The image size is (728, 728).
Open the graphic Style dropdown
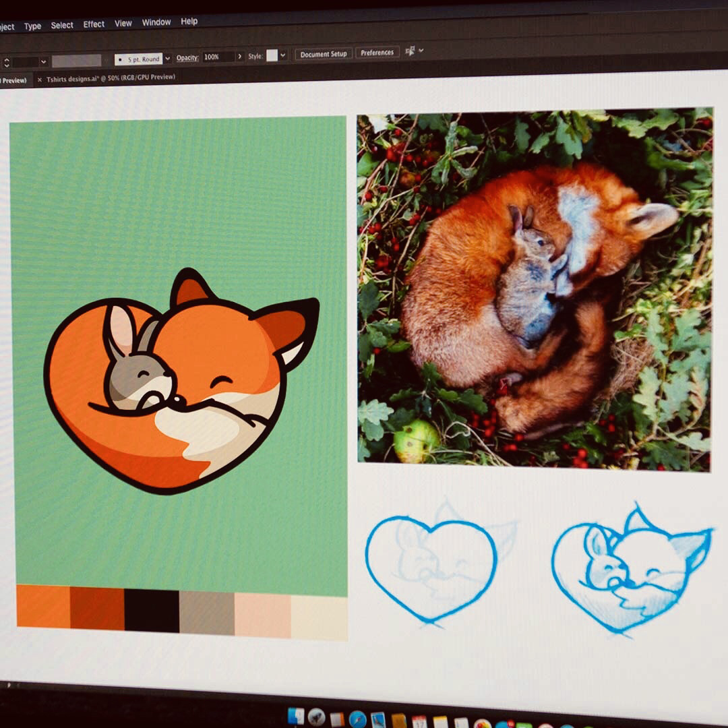(283, 55)
